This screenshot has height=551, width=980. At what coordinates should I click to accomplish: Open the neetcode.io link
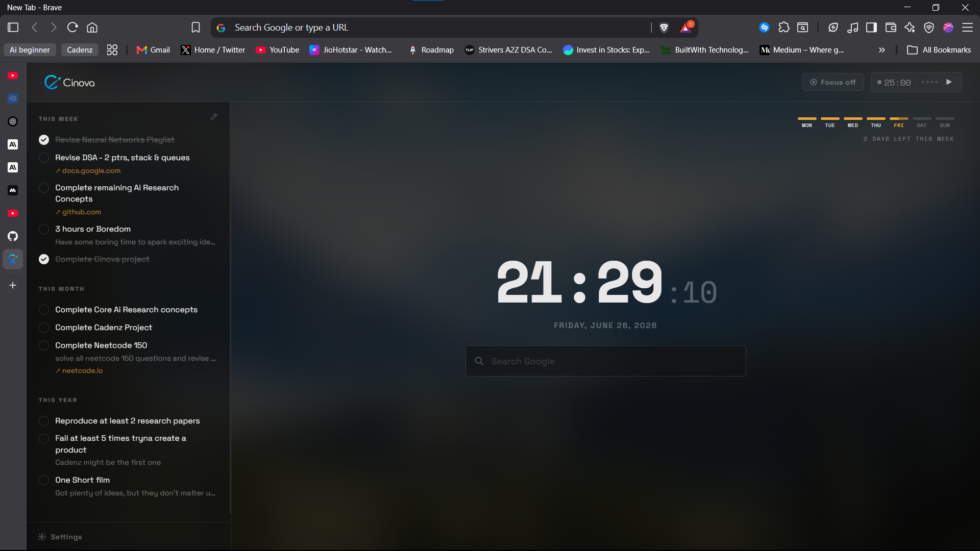tap(79, 371)
